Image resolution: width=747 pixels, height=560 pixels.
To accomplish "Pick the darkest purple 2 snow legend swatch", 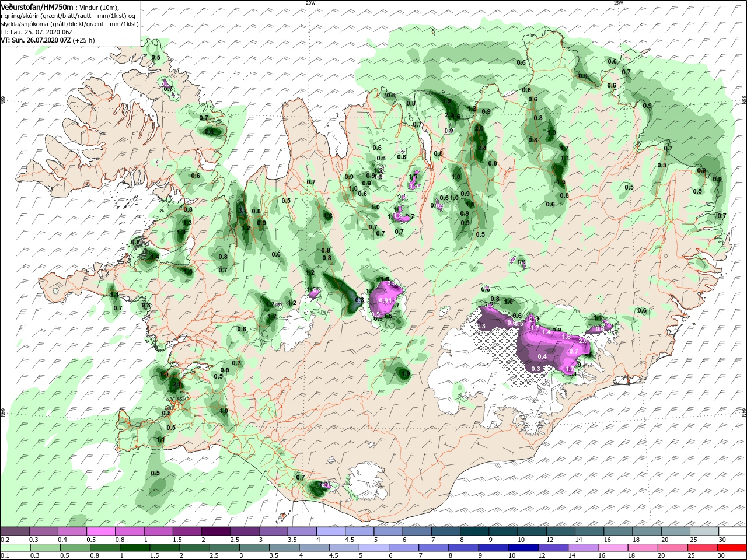I will [215, 531].
